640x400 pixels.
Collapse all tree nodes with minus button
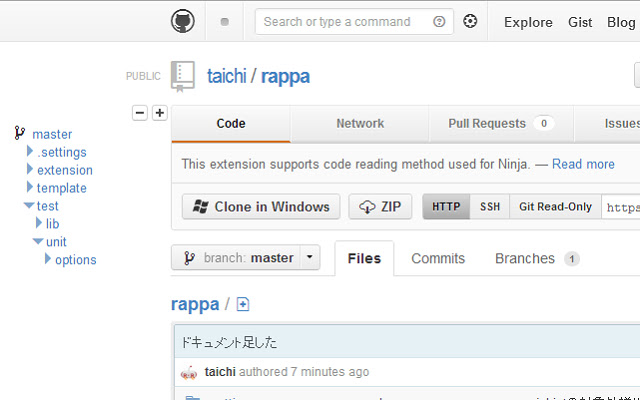click(x=140, y=113)
